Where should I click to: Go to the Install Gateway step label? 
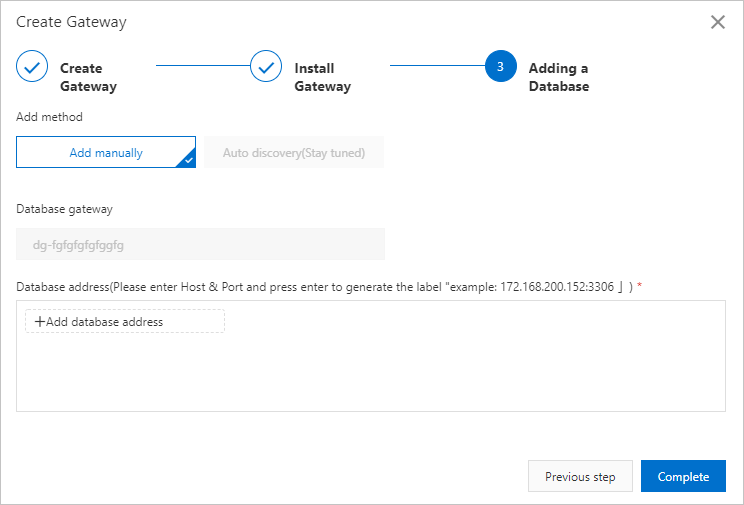pyautogui.click(x=322, y=77)
